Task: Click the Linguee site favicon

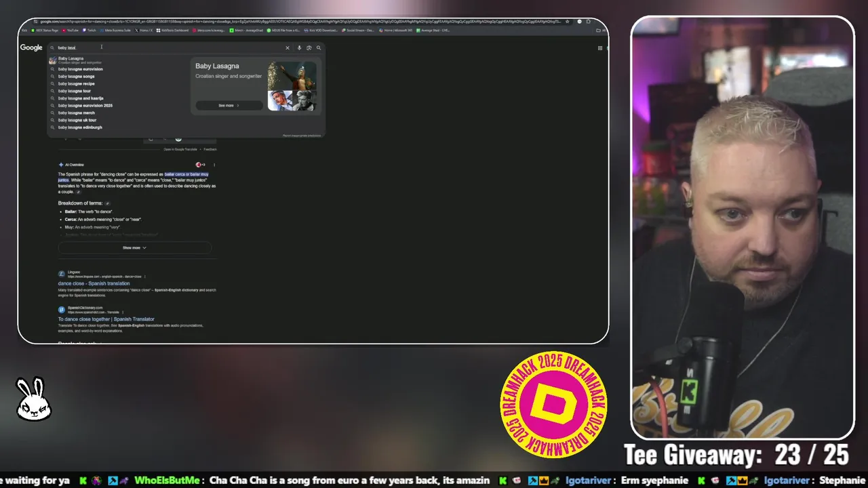Action: point(62,274)
